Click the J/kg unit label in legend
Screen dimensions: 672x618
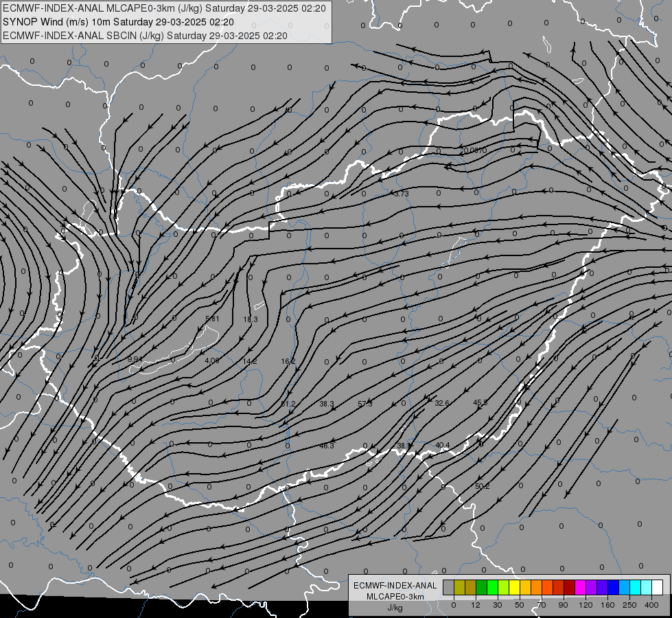tap(395, 608)
